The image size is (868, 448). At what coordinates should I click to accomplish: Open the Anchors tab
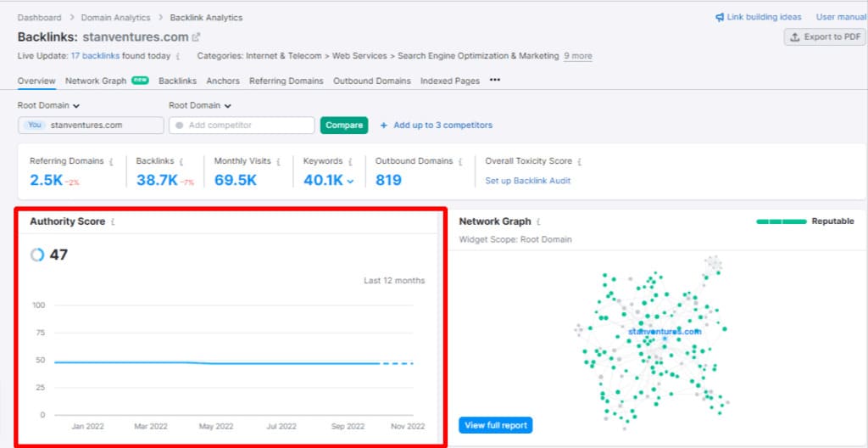pyautogui.click(x=223, y=81)
